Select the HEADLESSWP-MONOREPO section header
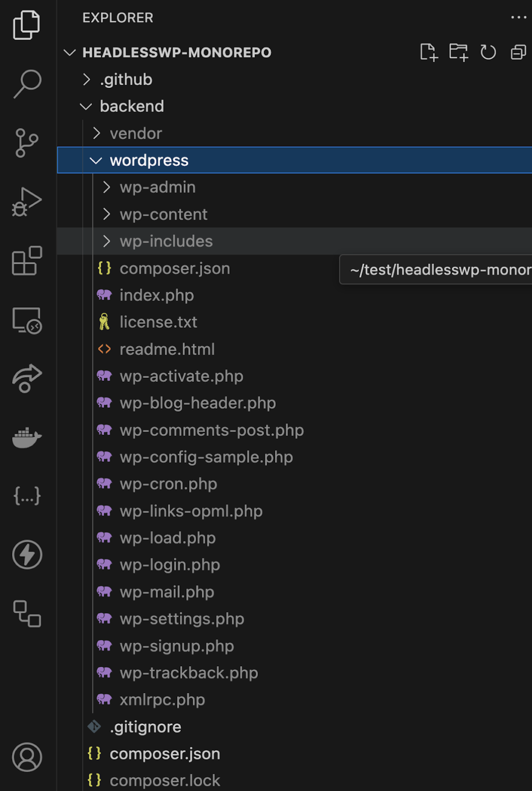The height and width of the screenshot is (791, 532). point(177,52)
